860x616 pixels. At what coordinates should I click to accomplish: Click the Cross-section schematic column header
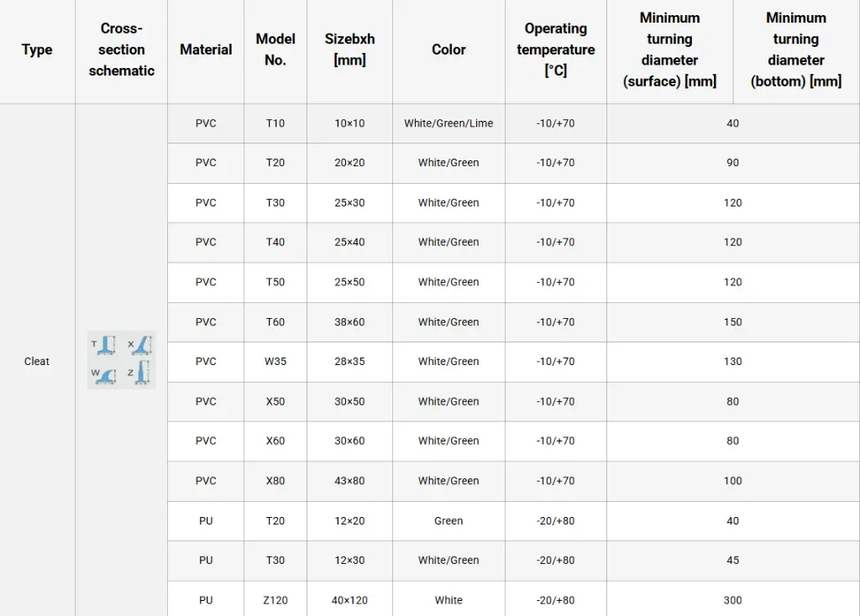tap(122, 50)
